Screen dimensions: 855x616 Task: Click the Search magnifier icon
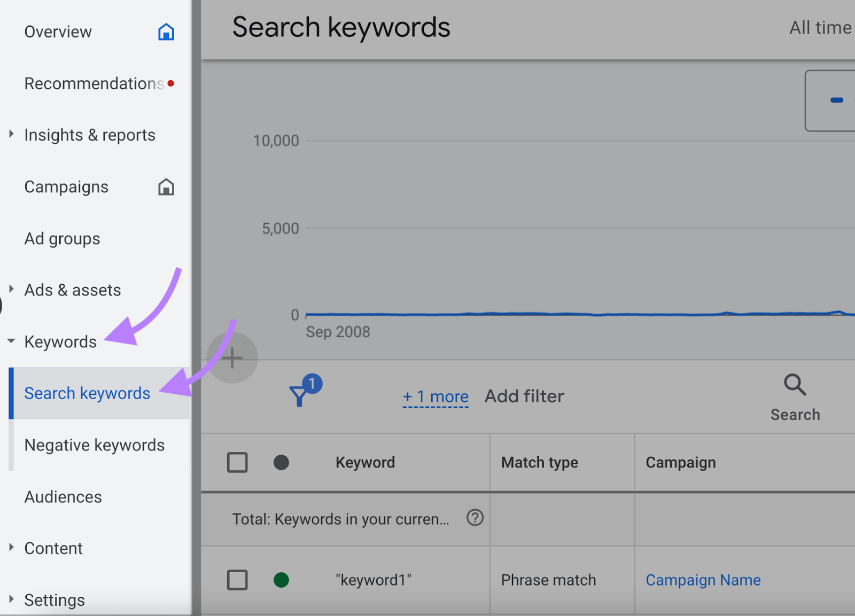(x=794, y=385)
